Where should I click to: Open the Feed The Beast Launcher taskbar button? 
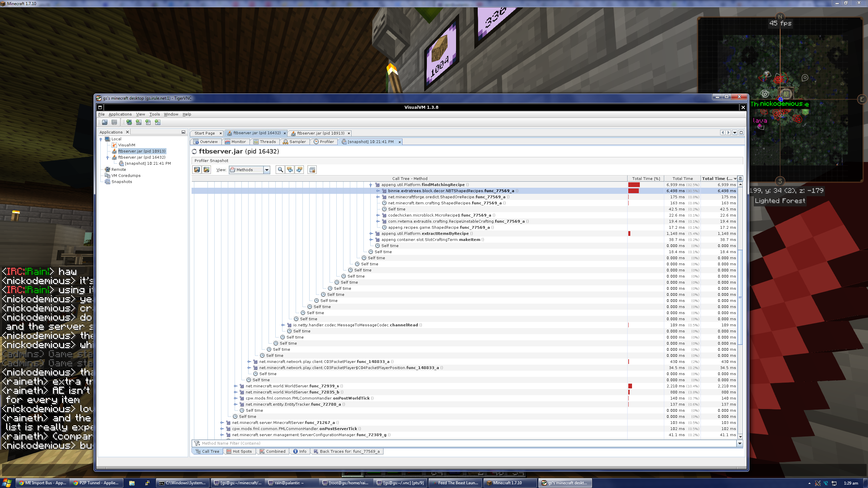click(455, 483)
